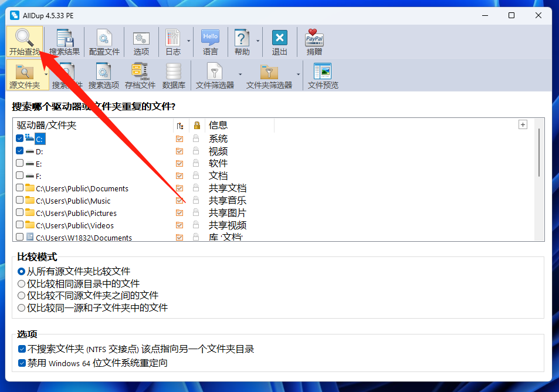559x392 pixels.
Task: Expand the 日志 dropdown arrow
Action: pyautogui.click(x=189, y=41)
